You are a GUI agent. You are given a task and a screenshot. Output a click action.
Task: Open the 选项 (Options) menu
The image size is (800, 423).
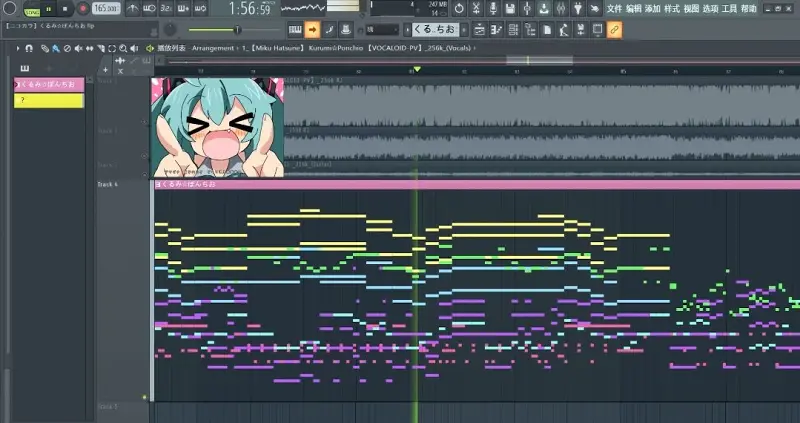tap(710, 9)
